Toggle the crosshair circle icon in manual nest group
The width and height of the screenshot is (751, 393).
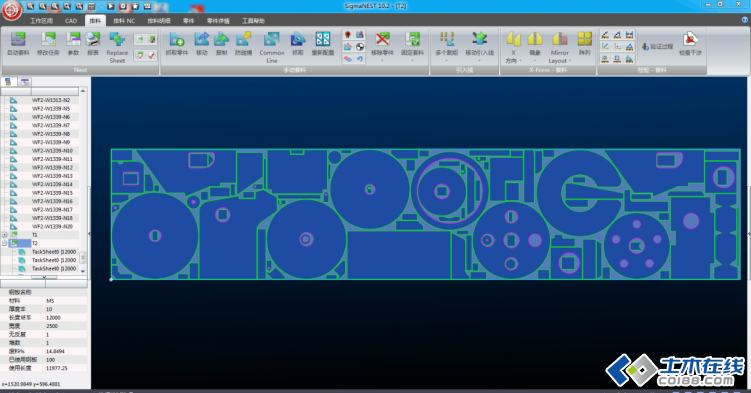pos(360,47)
